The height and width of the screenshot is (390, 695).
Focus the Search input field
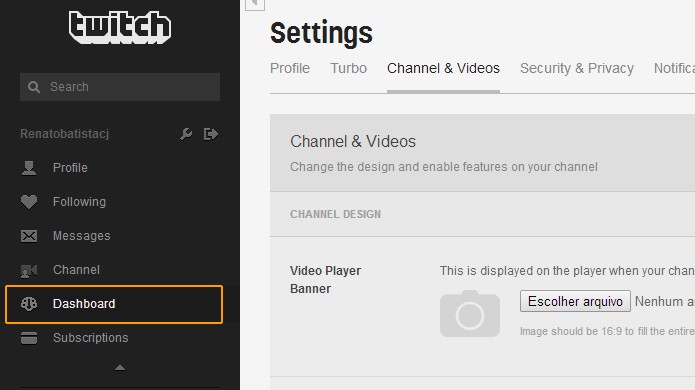120,87
